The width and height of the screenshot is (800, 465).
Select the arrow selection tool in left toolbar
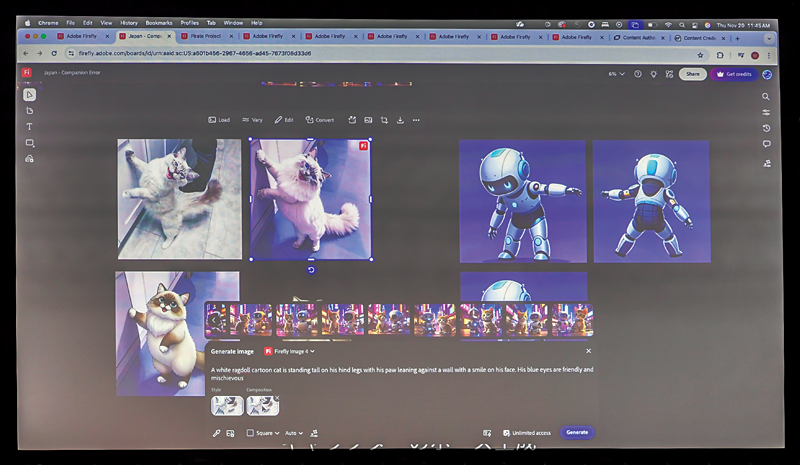pos(30,95)
